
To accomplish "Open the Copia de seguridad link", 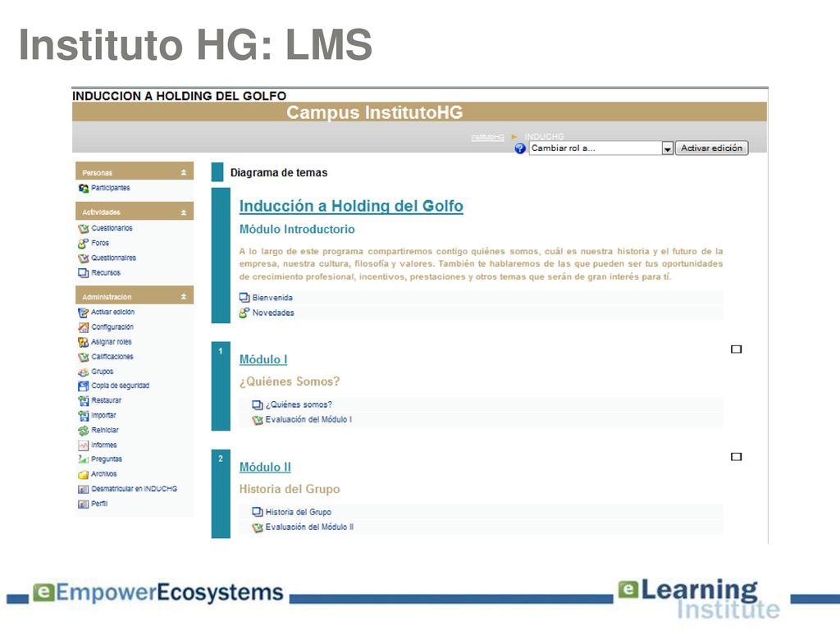I will (120, 386).
